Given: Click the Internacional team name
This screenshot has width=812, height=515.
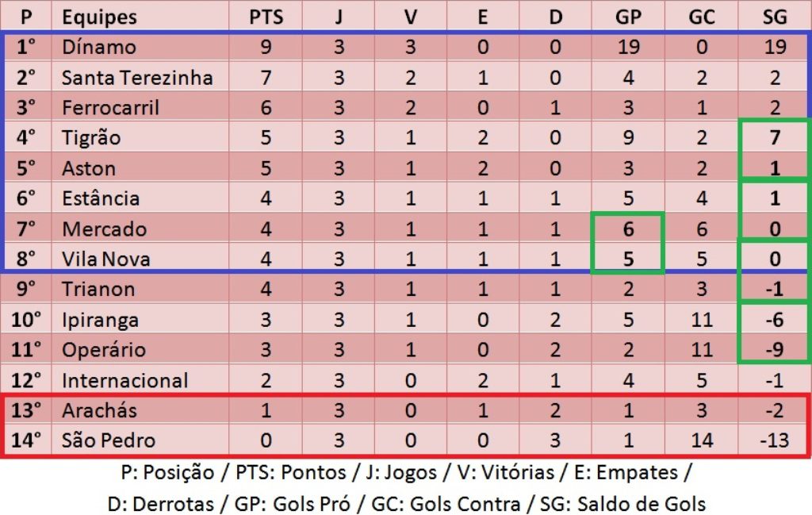Looking at the screenshot, I should [124, 381].
